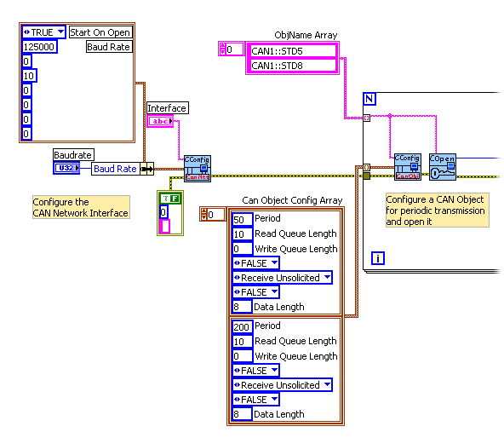Click the error code 0 numeric constant

tap(163, 212)
